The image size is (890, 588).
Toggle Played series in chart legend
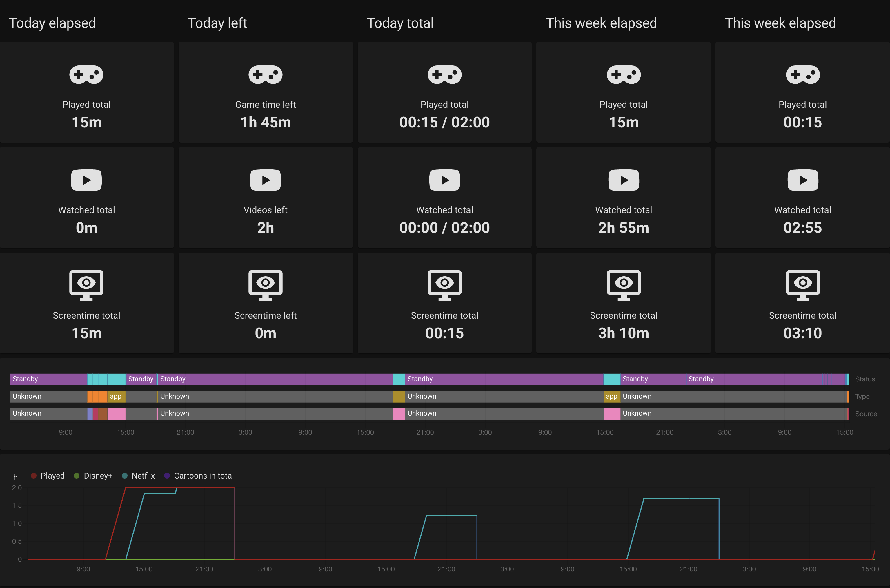point(48,476)
